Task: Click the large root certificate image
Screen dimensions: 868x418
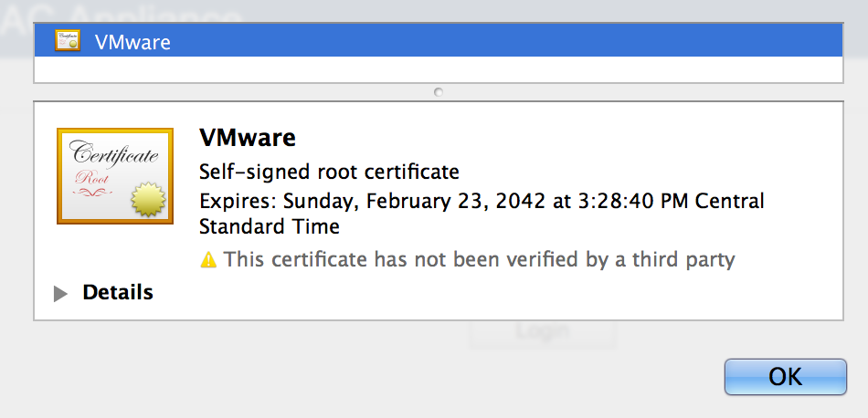Action: [x=114, y=175]
